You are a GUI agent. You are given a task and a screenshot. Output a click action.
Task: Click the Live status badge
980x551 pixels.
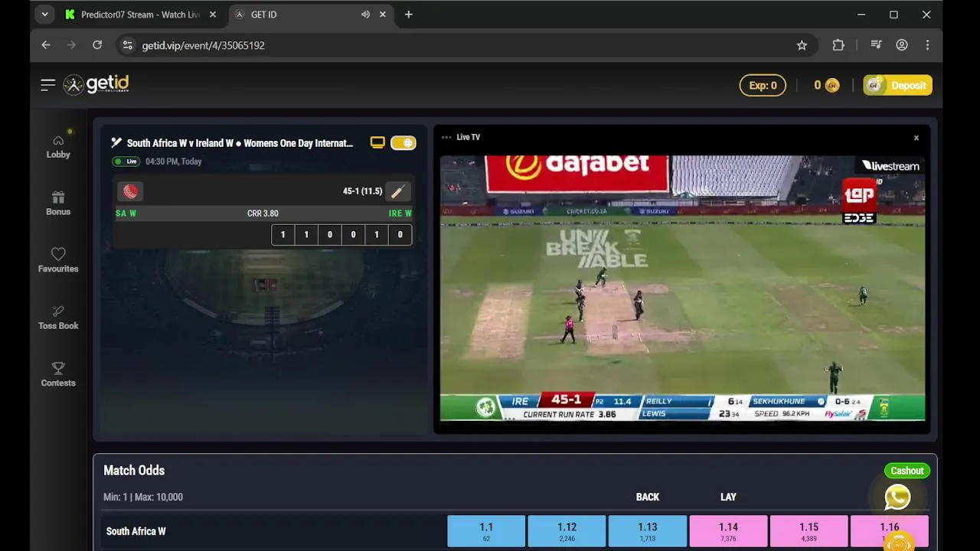coord(126,161)
